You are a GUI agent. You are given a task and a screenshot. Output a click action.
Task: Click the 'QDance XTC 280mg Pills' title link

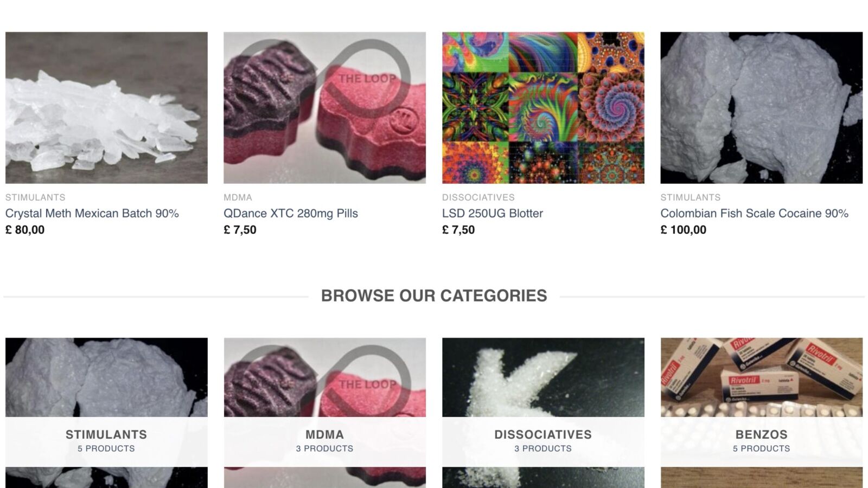(291, 213)
